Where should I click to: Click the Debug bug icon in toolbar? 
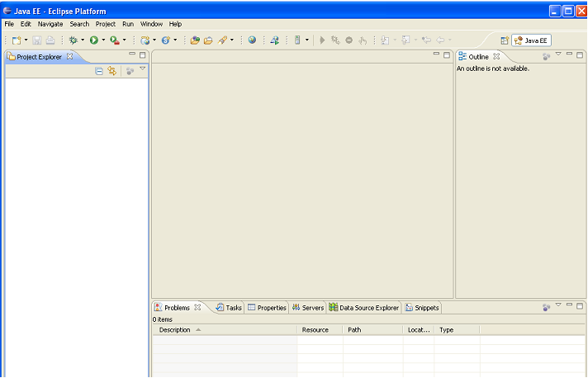tap(73, 40)
